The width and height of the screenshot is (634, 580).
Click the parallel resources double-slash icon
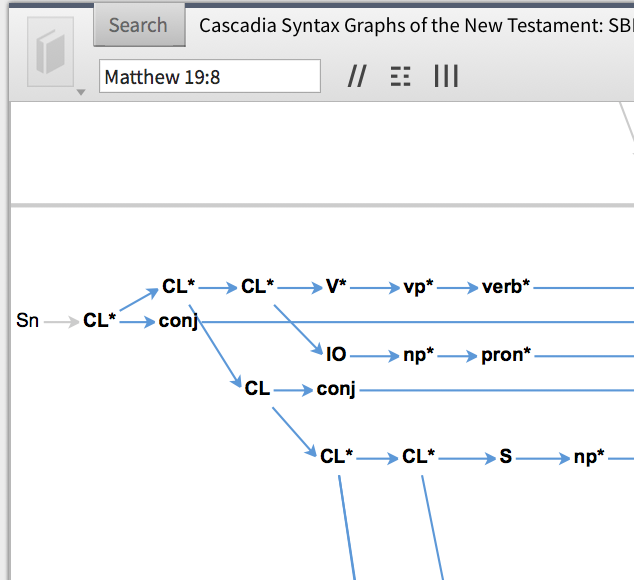tap(356, 76)
